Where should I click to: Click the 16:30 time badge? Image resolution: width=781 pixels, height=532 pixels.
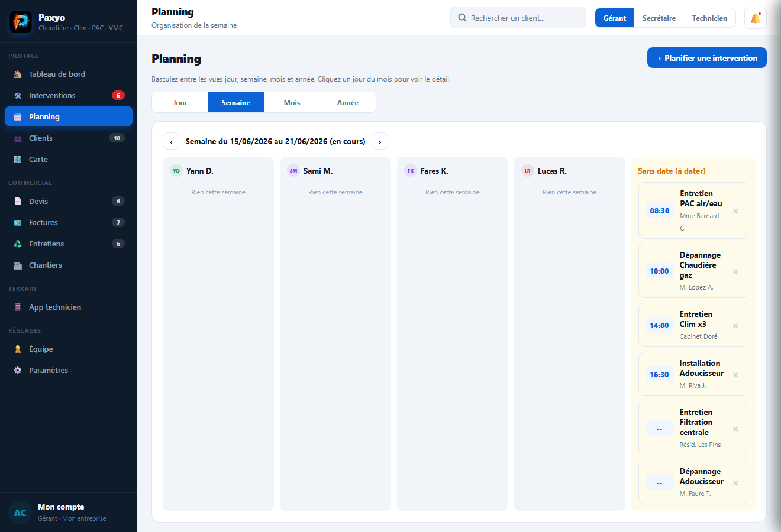coord(660,374)
